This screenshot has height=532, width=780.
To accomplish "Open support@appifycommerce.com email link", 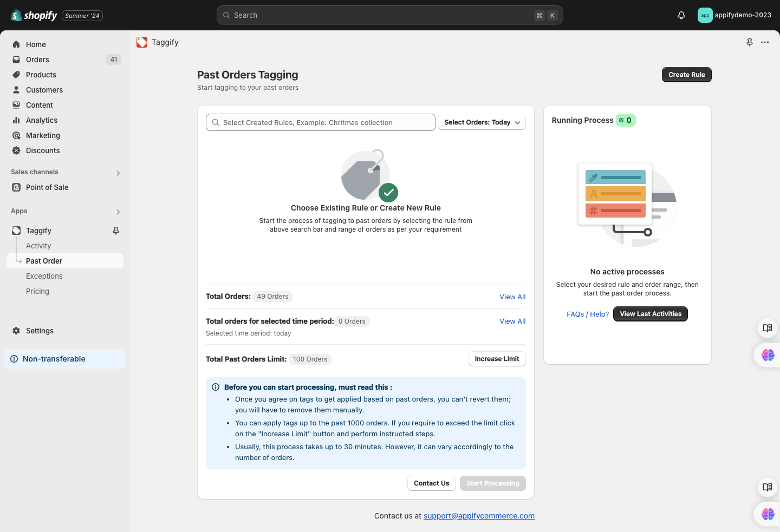I will (479, 516).
